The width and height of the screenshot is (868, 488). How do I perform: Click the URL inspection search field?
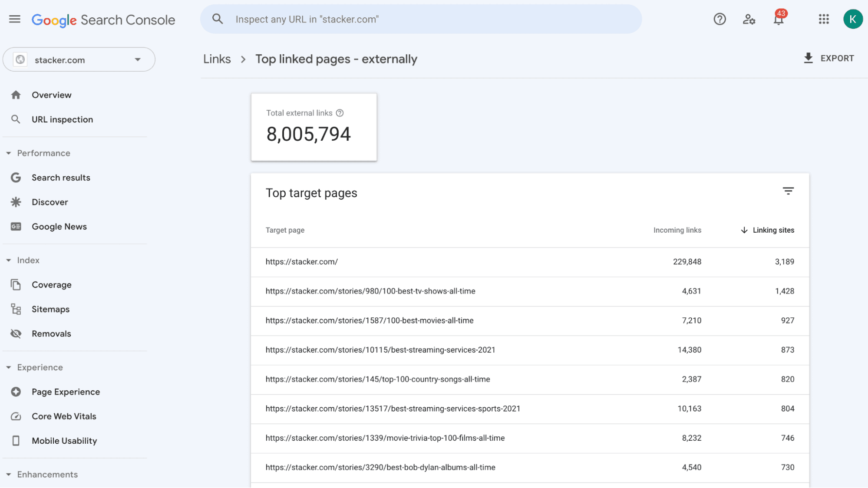coord(420,19)
